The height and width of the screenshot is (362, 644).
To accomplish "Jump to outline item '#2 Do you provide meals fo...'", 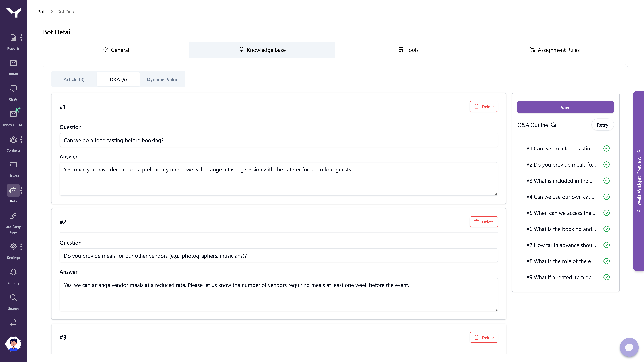I will tap(561, 165).
